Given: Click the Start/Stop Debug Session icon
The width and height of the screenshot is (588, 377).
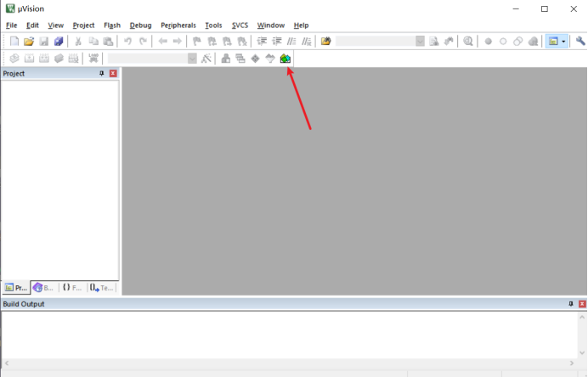Looking at the screenshot, I should pos(468,42).
